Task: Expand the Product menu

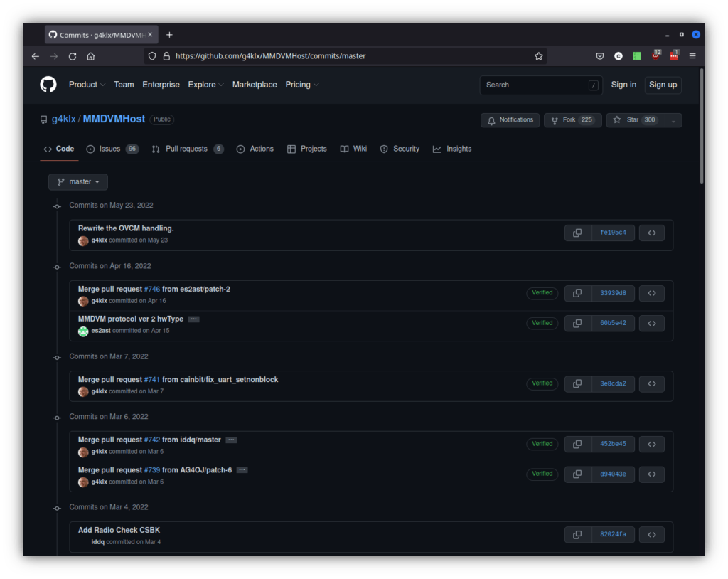Action: point(87,85)
